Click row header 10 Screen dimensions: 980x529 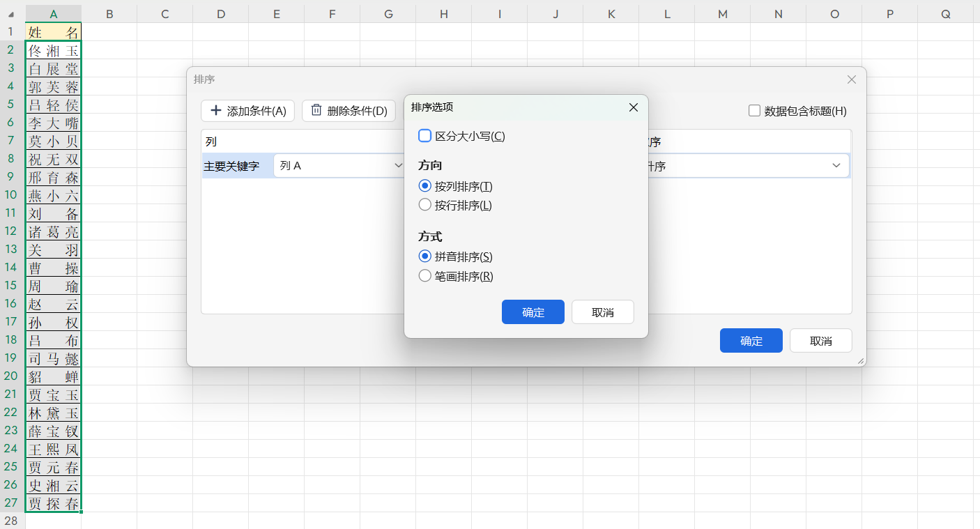[10, 195]
